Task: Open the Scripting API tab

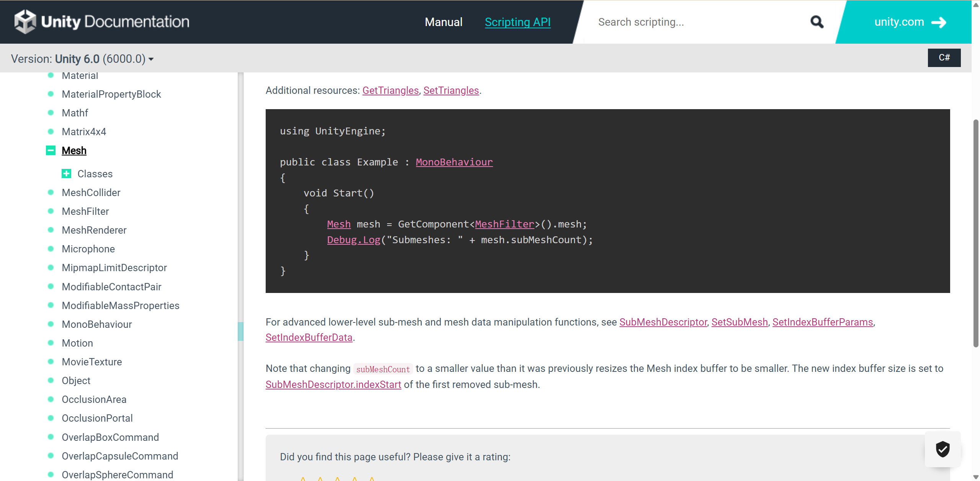Action: click(518, 22)
